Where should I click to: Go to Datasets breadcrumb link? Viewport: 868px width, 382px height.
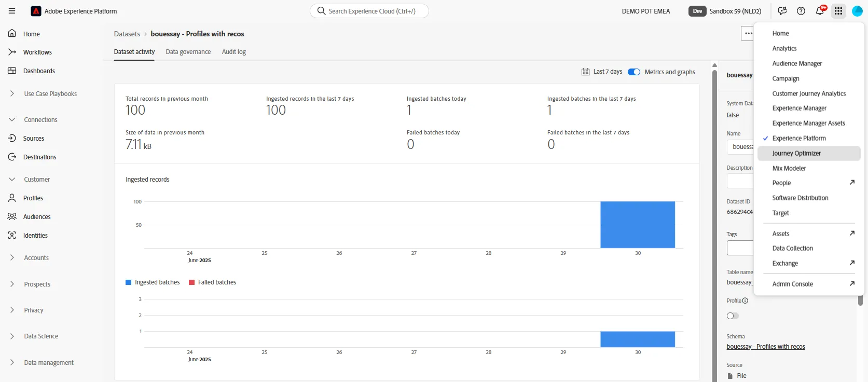127,34
